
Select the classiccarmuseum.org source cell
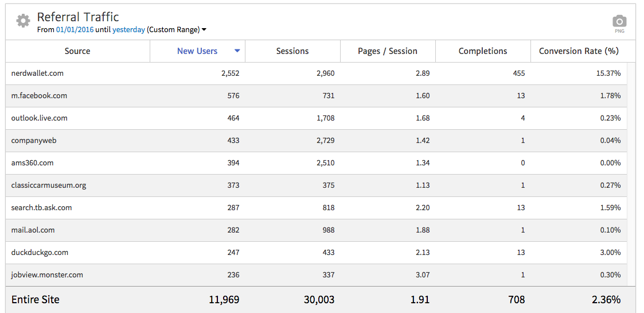(x=49, y=185)
